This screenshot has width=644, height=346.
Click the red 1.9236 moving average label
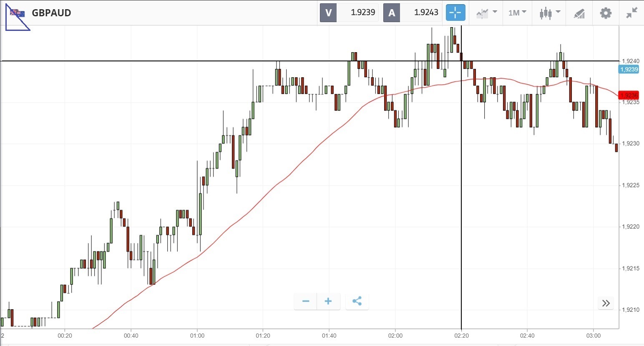(629, 95)
